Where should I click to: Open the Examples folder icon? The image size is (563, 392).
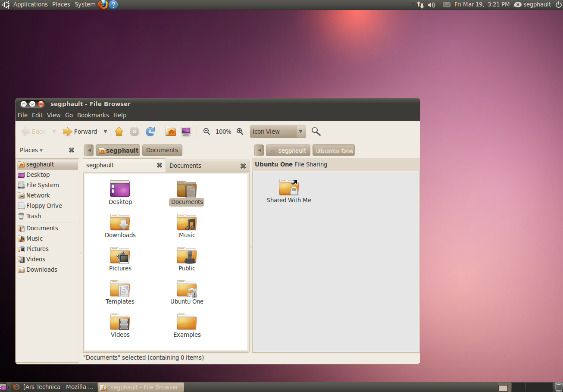click(x=187, y=321)
